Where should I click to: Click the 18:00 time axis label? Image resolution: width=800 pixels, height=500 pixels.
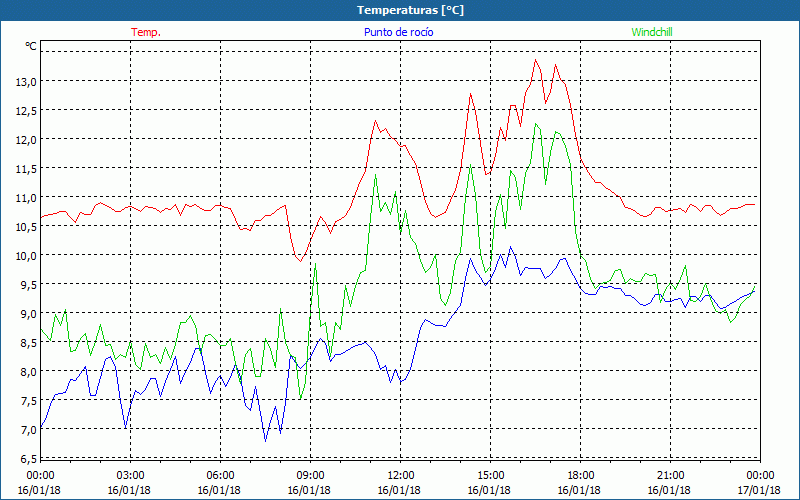point(580,475)
